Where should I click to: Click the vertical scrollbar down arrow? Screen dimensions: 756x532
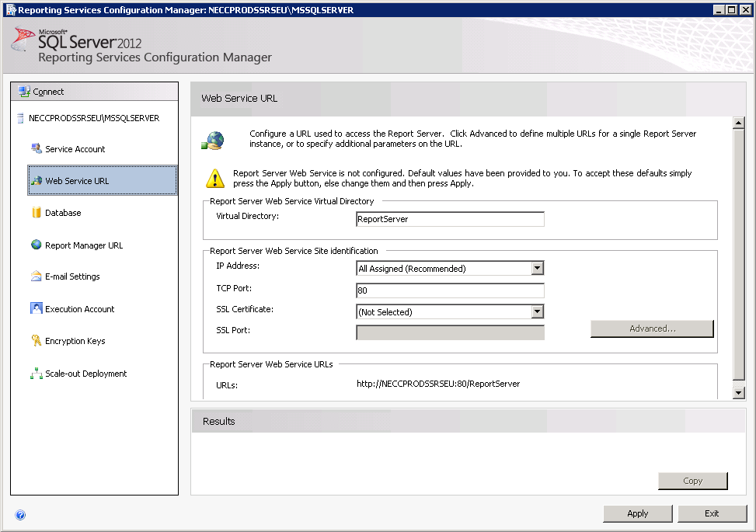click(x=738, y=392)
